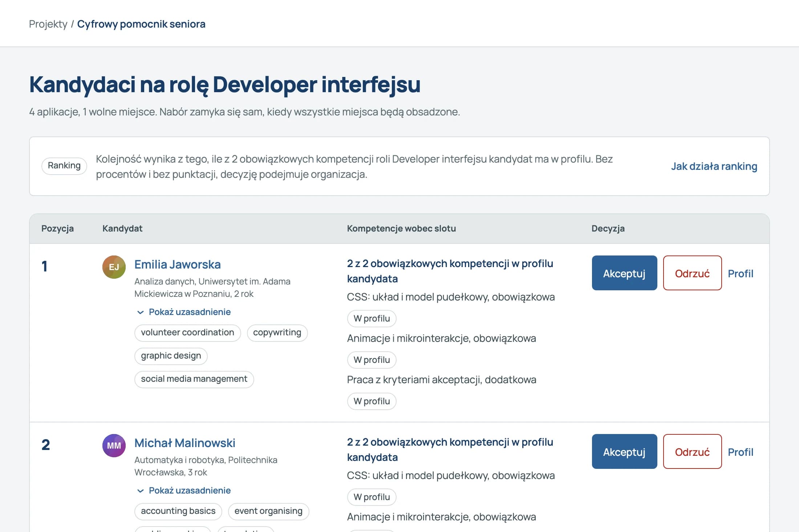The width and height of the screenshot is (799, 532).
Task: Click the accounting basics skill tag
Action: (178, 511)
